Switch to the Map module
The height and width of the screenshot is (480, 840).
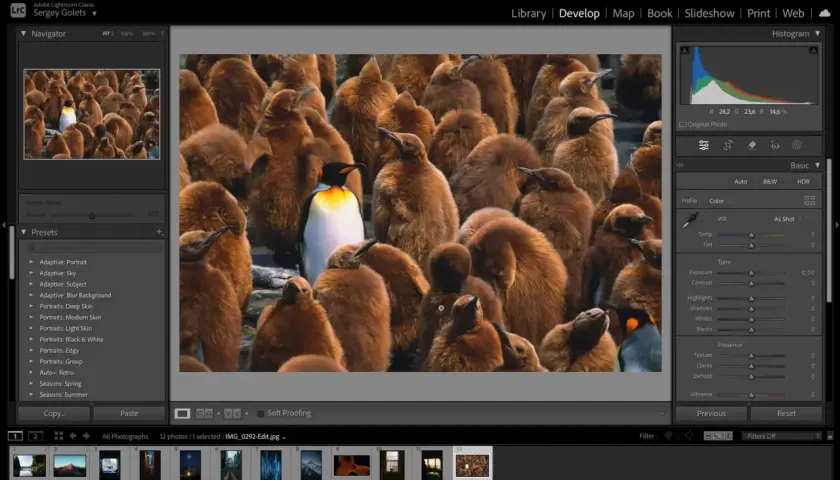pyautogui.click(x=623, y=13)
